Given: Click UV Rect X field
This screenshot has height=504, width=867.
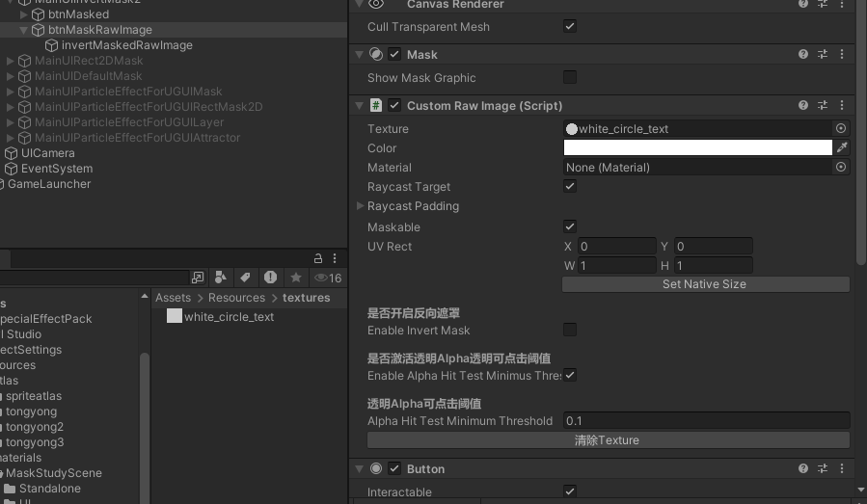Looking at the screenshot, I should (x=616, y=246).
